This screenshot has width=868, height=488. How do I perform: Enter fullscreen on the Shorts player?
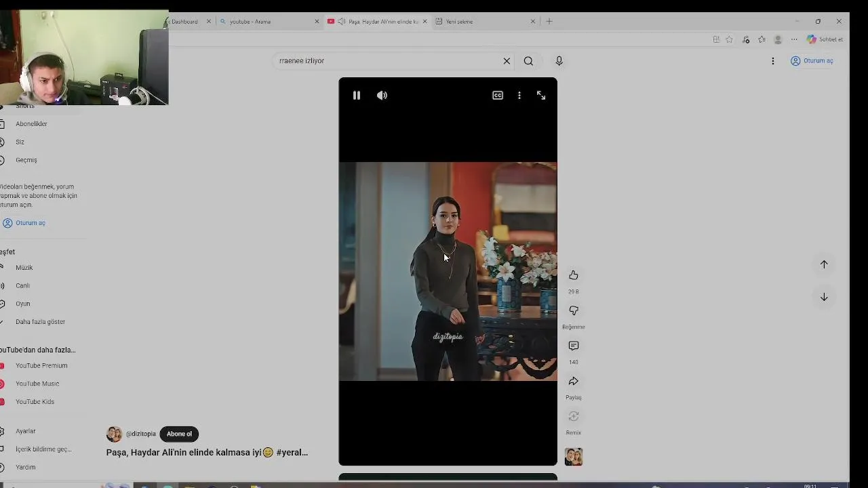tap(541, 96)
